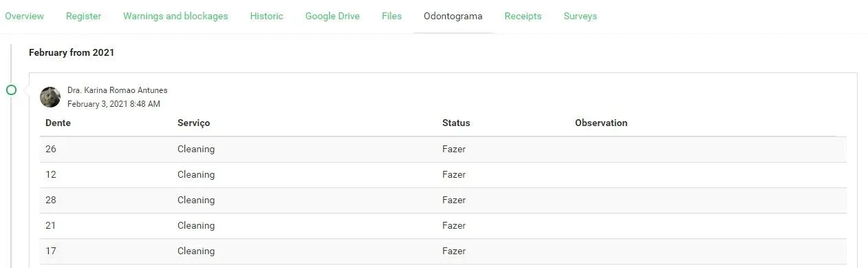Go to the Historic tab
Viewport: 868px width, 268px height.
[267, 16]
